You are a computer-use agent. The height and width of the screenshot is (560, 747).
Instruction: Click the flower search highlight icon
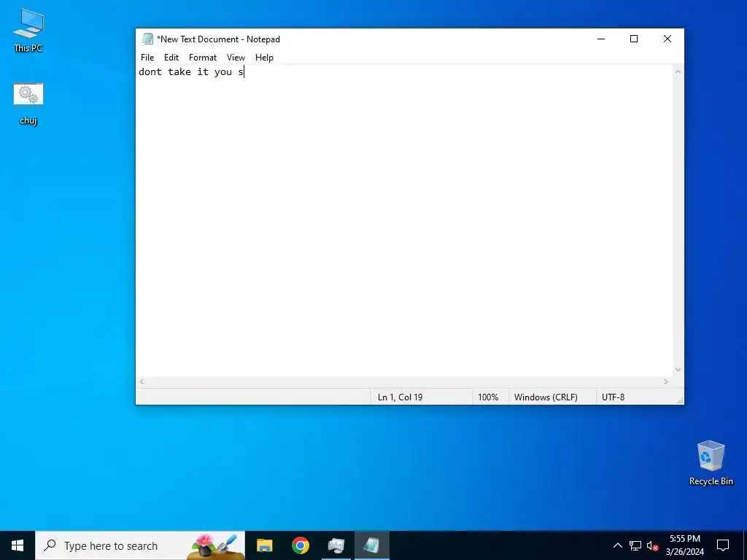point(216,545)
